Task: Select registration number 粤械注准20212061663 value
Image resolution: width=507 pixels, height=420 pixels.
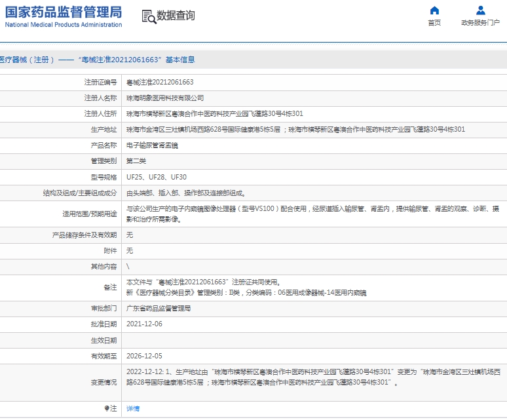Action: [160, 82]
